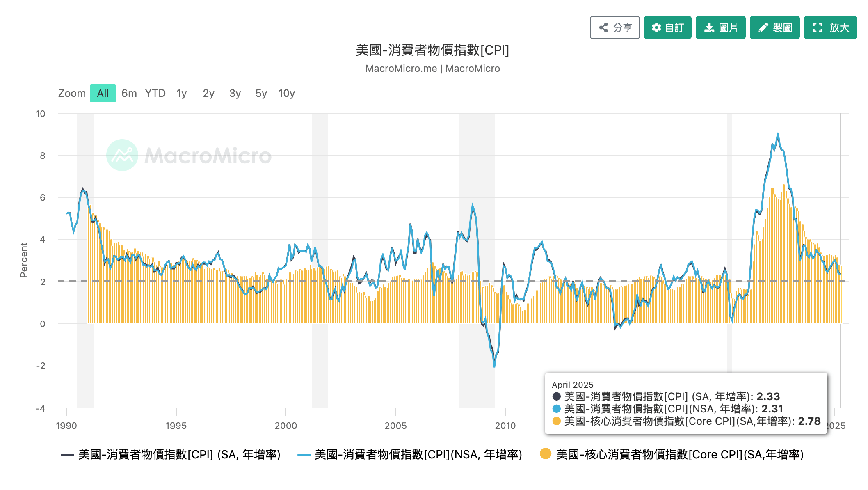Switch zoom to 3y

(x=235, y=93)
